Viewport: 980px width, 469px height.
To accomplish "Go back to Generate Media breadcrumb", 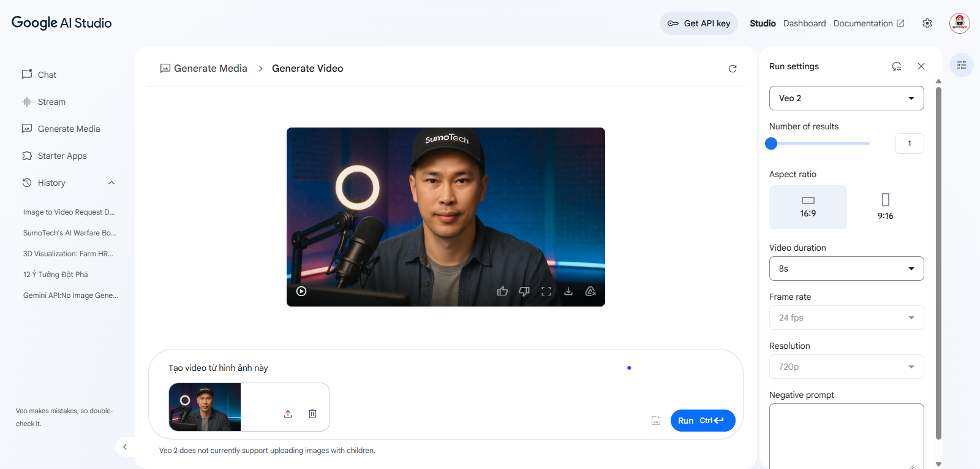I will point(203,68).
